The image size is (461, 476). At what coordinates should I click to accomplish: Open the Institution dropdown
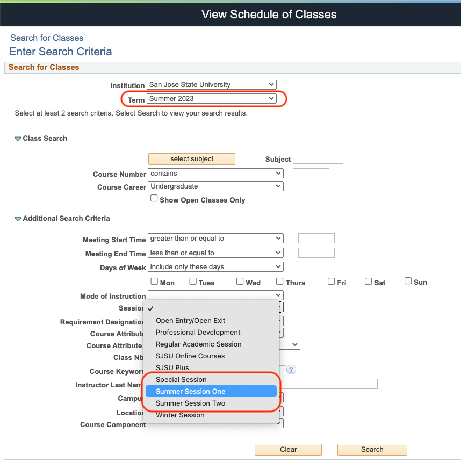[x=211, y=84]
